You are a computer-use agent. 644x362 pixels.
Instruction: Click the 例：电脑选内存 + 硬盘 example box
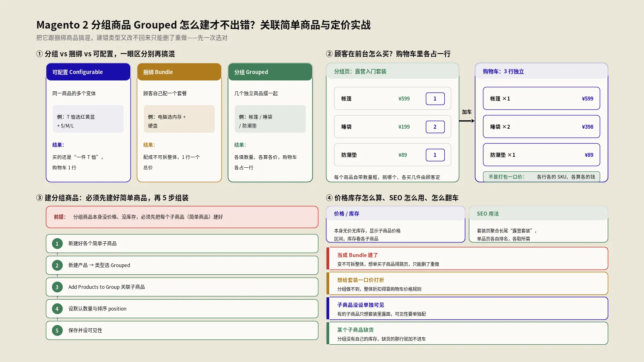[x=179, y=119]
